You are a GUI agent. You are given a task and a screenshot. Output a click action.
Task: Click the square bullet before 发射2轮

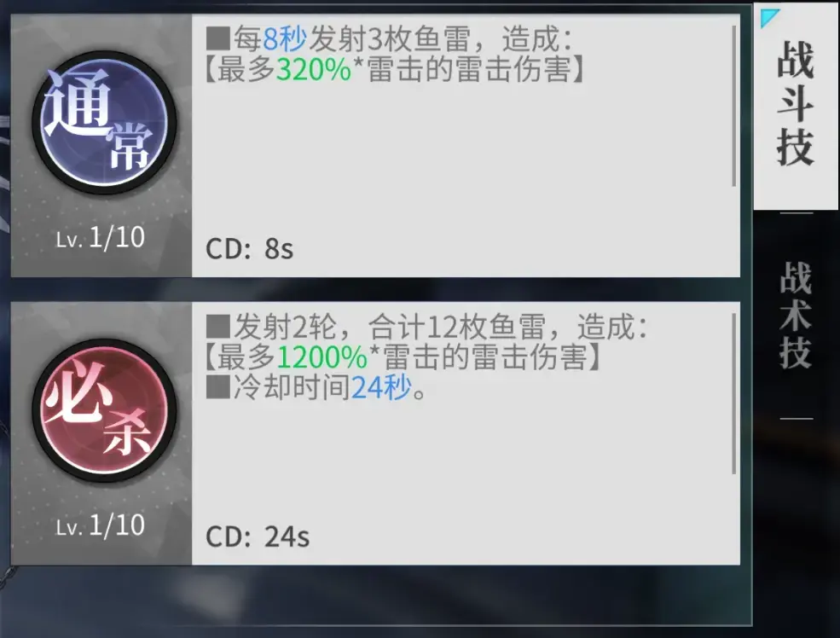pos(218,327)
